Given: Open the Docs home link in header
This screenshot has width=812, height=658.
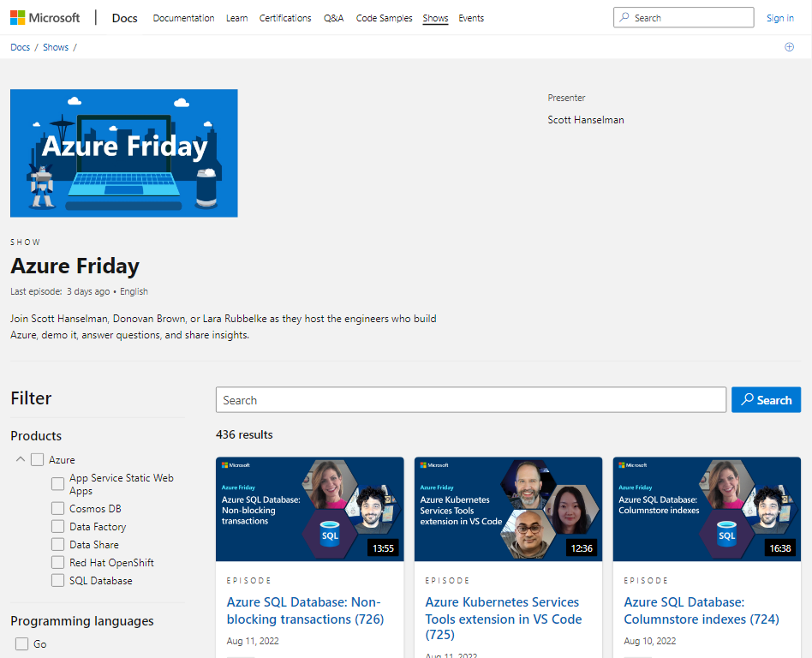Looking at the screenshot, I should [x=125, y=18].
